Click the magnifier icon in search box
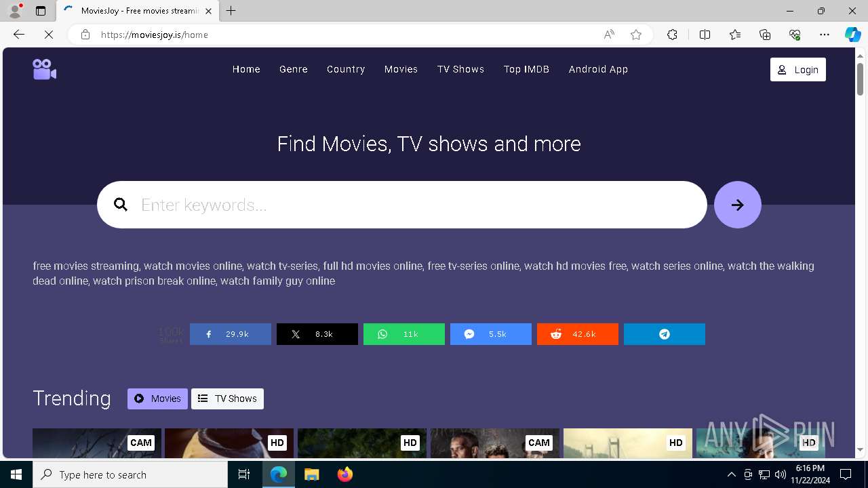 click(121, 205)
